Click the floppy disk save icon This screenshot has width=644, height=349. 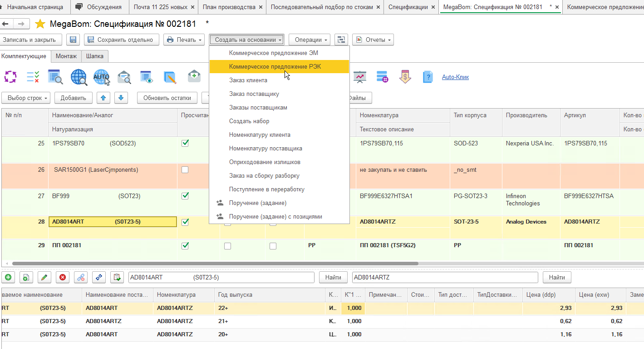(x=73, y=40)
